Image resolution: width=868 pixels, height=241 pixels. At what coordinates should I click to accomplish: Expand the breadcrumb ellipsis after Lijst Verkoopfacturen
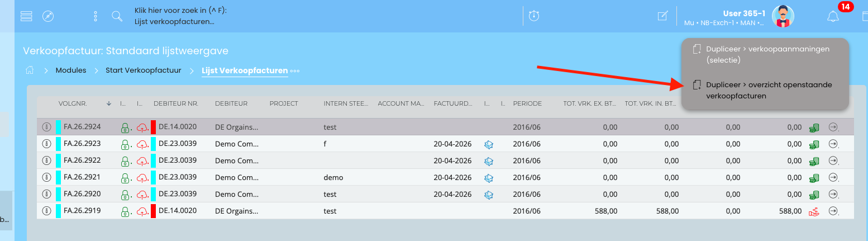[x=295, y=71]
